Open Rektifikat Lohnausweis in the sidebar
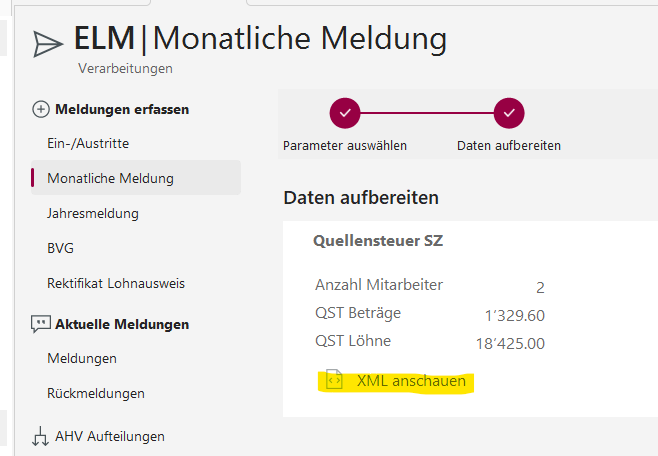This screenshot has width=658, height=456. [116, 284]
